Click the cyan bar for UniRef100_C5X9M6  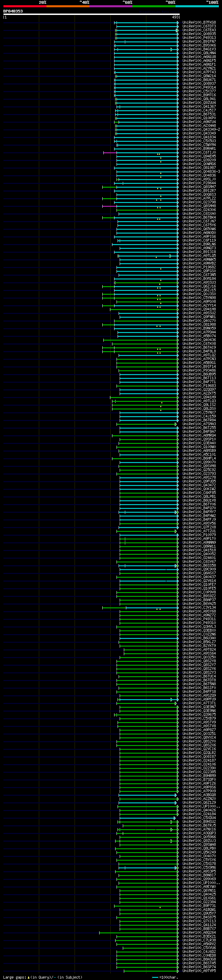coord(148,868)
